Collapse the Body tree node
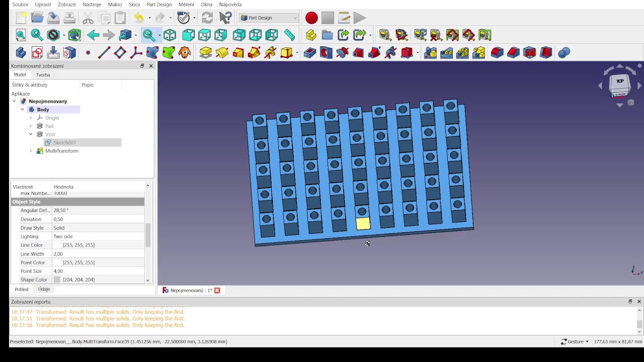The height and width of the screenshot is (362, 644). click(22, 110)
